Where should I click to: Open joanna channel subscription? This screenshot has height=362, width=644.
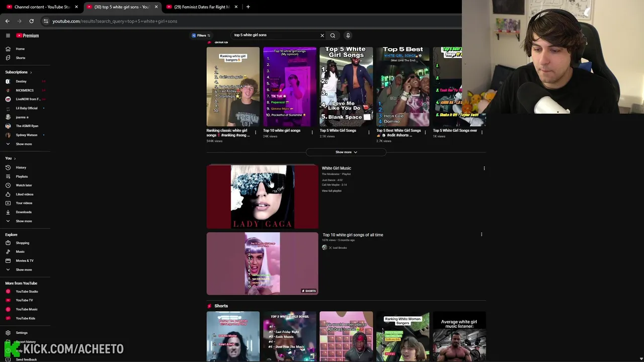tap(21, 117)
